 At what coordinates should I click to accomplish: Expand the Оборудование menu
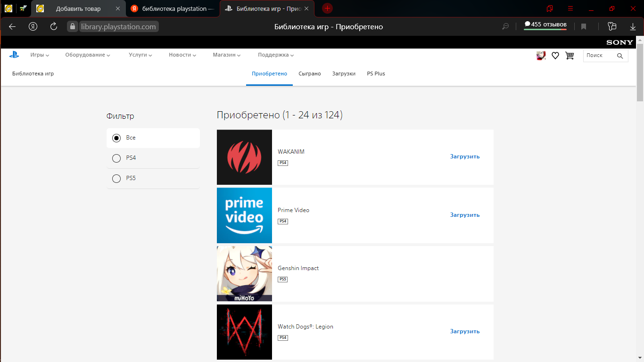[x=88, y=55]
